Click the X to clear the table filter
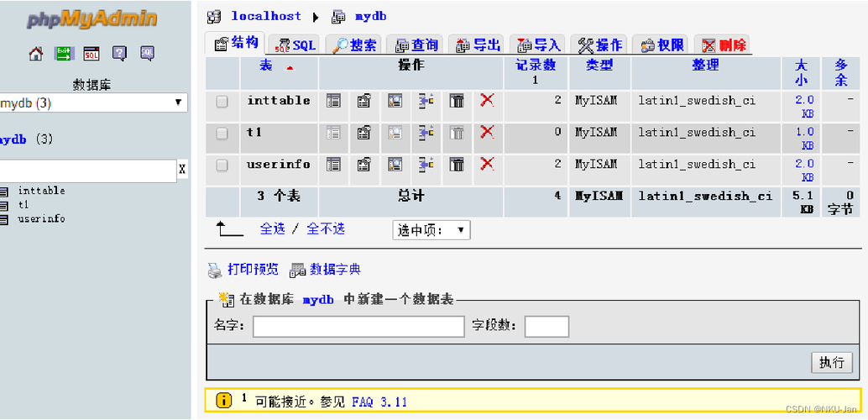 182,171
